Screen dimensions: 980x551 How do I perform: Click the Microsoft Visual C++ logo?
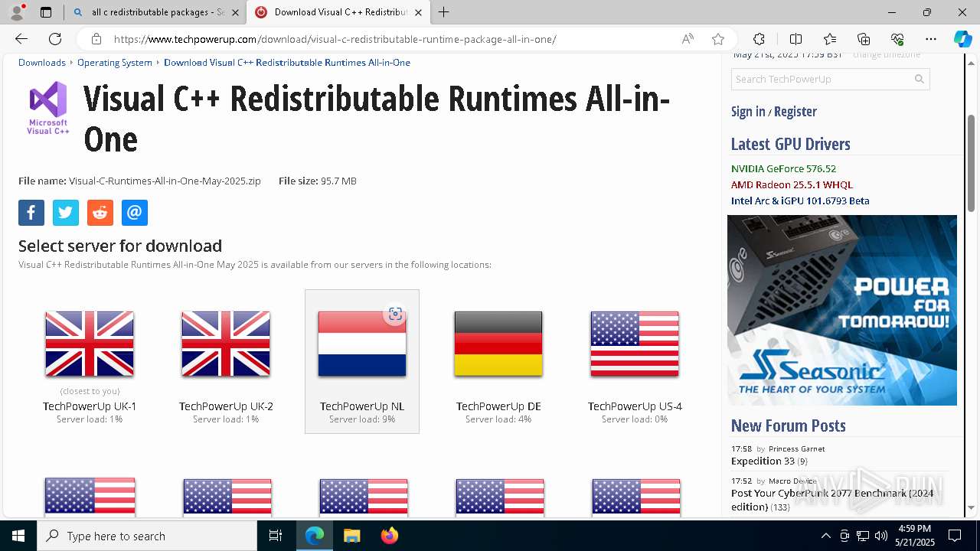click(48, 108)
